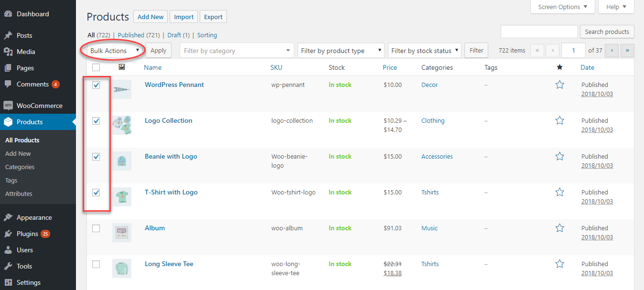Click the Media icon in sidebar
Viewport: 644px width, 290px height.
[8, 52]
